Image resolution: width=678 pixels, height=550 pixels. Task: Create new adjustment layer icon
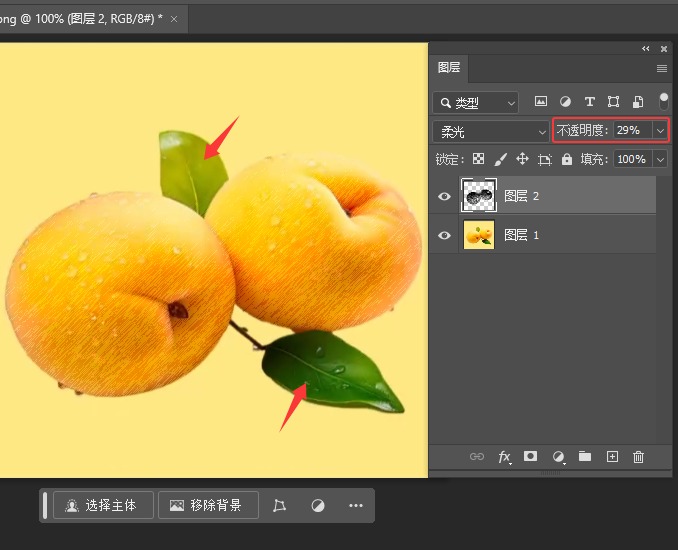[x=558, y=457]
